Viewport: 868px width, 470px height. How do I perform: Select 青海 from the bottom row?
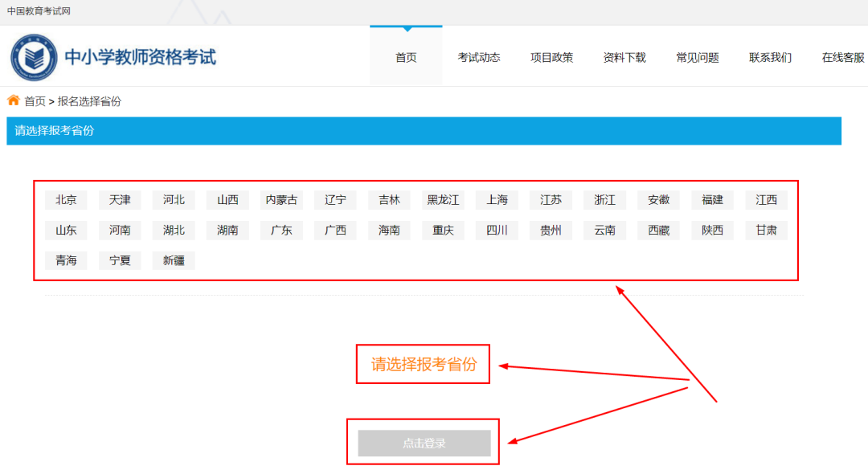[x=66, y=260]
